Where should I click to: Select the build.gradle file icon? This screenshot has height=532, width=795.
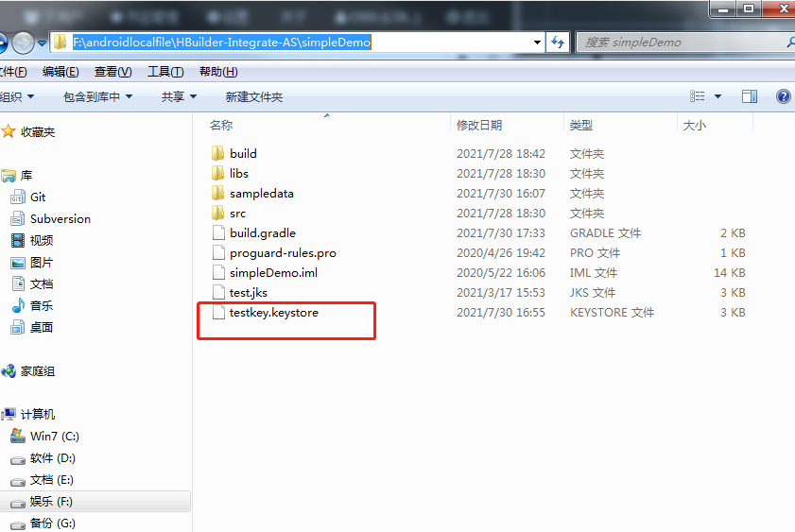[x=218, y=232]
